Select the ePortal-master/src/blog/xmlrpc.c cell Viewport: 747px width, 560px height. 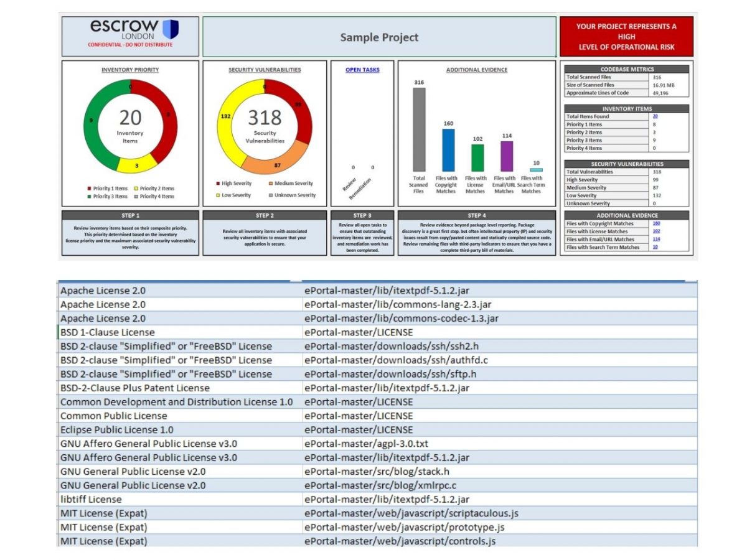499,485
